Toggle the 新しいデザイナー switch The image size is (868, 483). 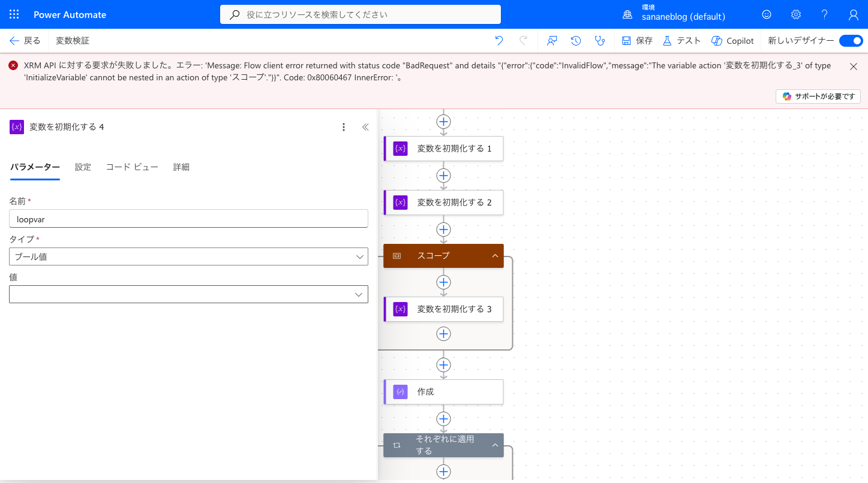tap(851, 41)
